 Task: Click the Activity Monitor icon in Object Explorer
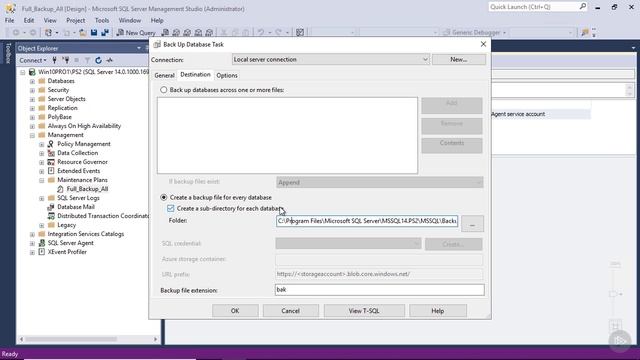[109, 60]
